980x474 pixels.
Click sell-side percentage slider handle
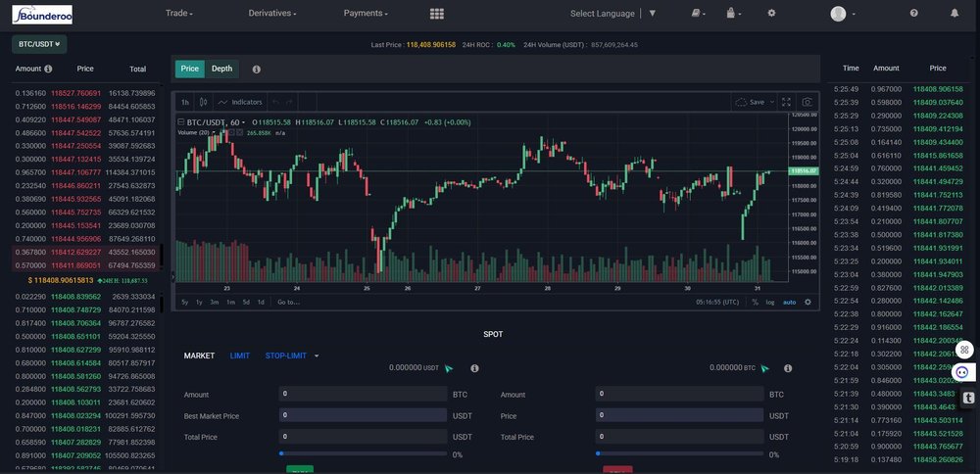click(x=598, y=453)
